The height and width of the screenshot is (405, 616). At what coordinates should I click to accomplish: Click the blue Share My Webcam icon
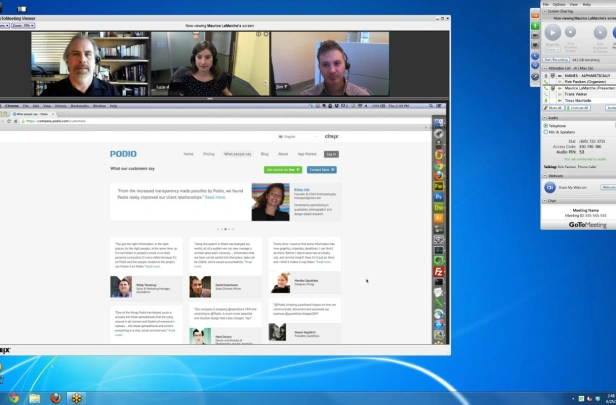(550, 187)
